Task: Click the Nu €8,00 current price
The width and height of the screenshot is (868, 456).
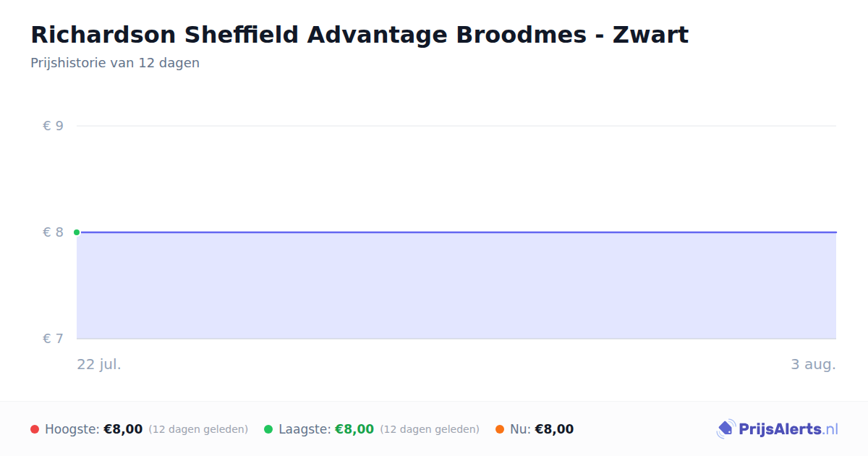Action: click(554, 429)
